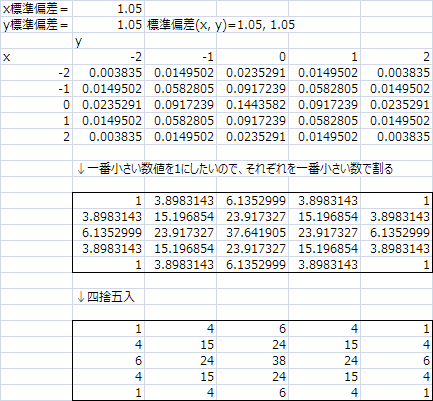Viewport: 433px width, 401px height.
Task: Click the rounded center value 38
Action: point(252,361)
